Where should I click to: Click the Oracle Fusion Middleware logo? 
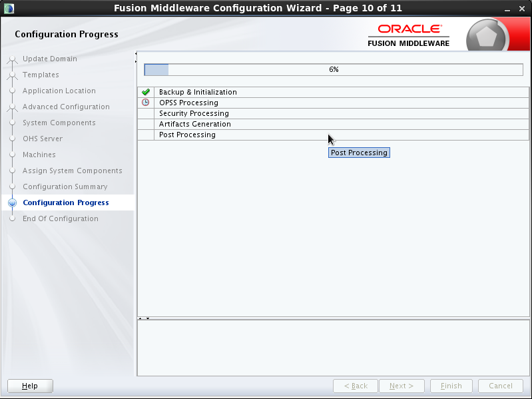coord(409,35)
